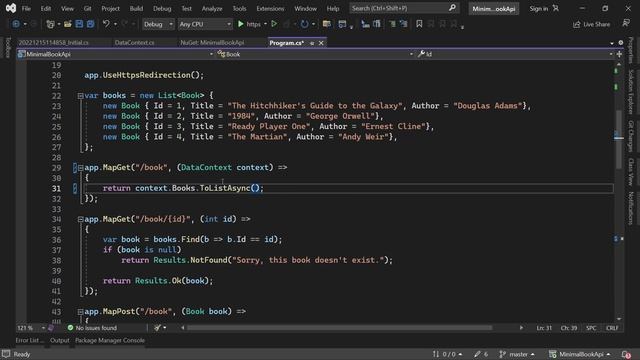This screenshot has height=360, width=640.
Task: Open Live Share
Action: [591, 24]
